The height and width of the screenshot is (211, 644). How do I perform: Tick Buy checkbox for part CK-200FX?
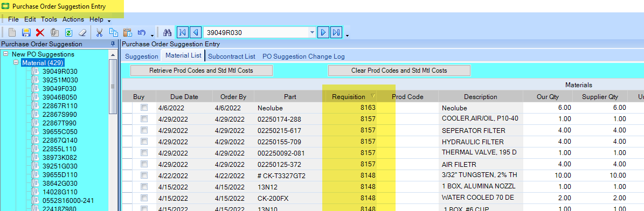[144, 198]
